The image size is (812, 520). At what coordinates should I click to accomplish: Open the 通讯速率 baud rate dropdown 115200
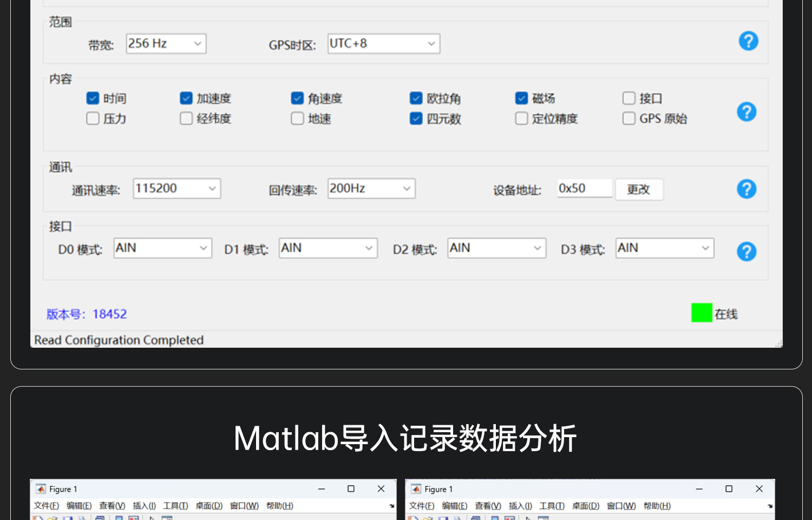[177, 188]
